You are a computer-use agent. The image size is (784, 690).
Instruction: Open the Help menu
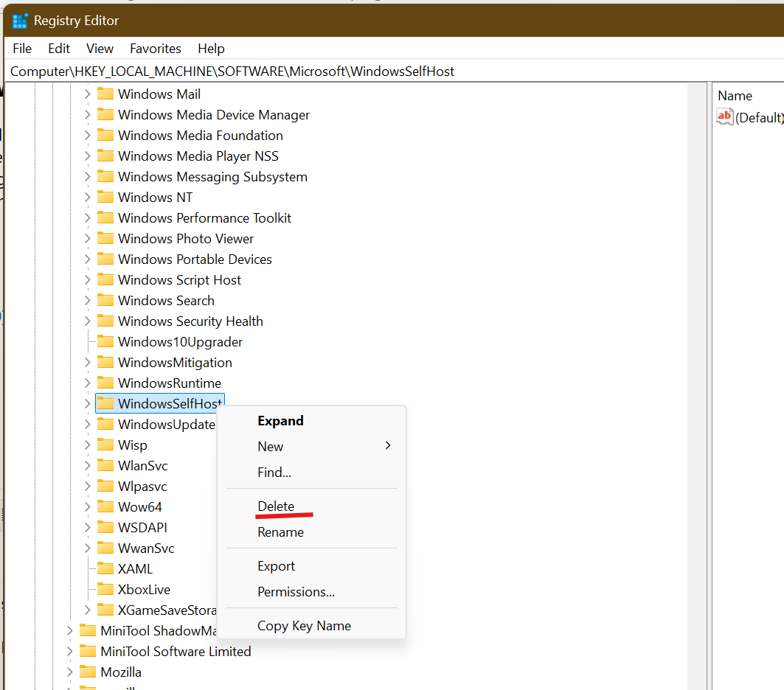point(211,49)
